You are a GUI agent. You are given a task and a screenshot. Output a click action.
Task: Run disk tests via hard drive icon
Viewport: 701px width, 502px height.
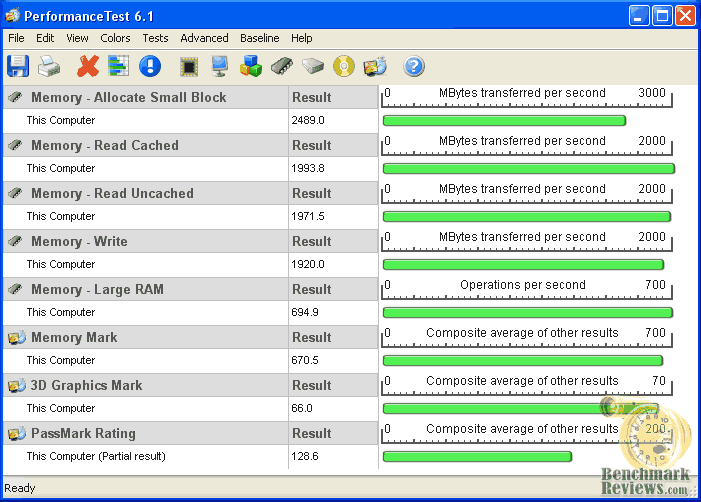pos(312,66)
